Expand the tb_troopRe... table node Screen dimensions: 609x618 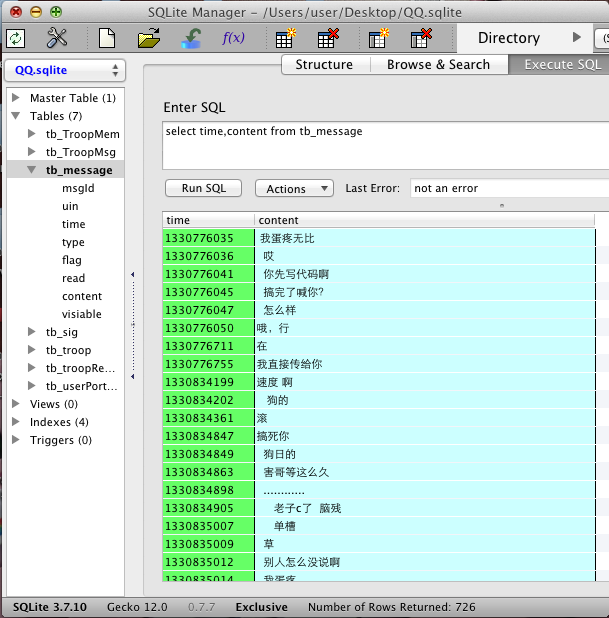(32, 368)
